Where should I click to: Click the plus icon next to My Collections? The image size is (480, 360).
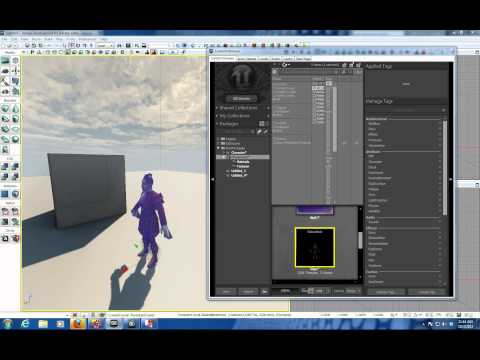268,116
